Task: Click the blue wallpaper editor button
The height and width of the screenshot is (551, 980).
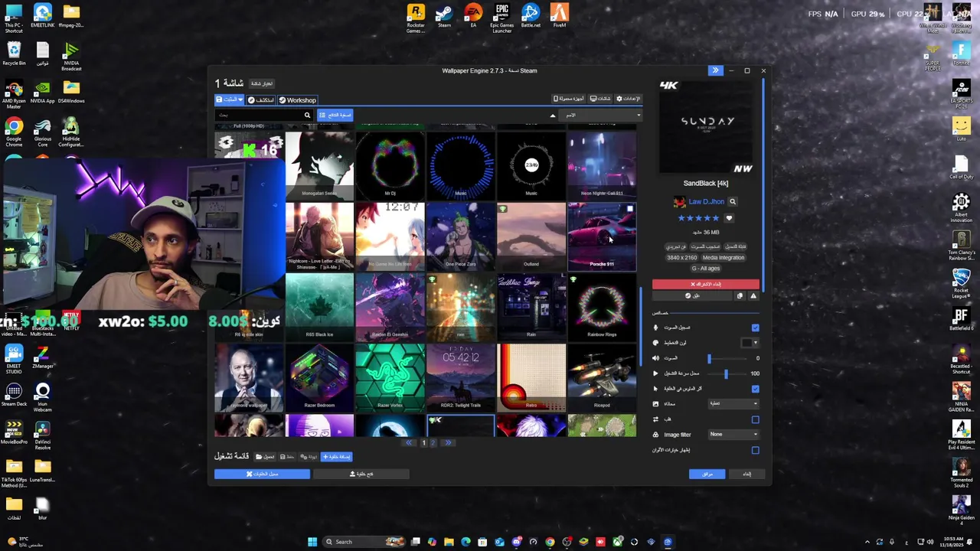Action: (x=262, y=474)
